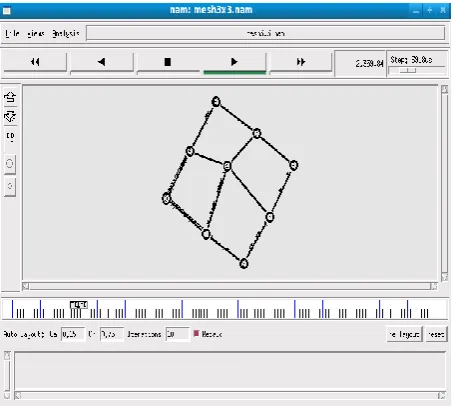Select the topmost node in the mesh
The height and width of the screenshot is (406, 453).
click(216, 102)
